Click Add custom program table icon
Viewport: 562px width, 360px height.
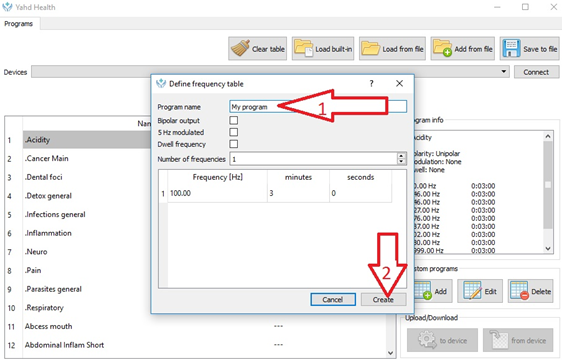[x=423, y=291]
